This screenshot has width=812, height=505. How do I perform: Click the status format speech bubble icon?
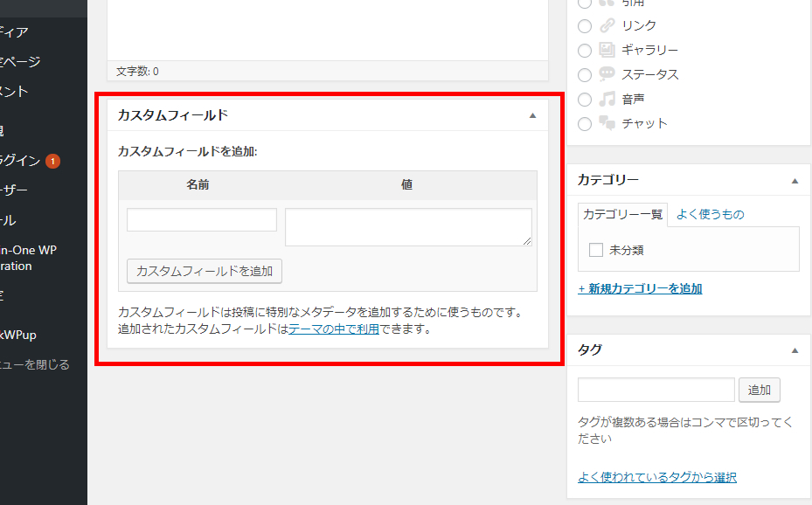[x=607, y=74]
